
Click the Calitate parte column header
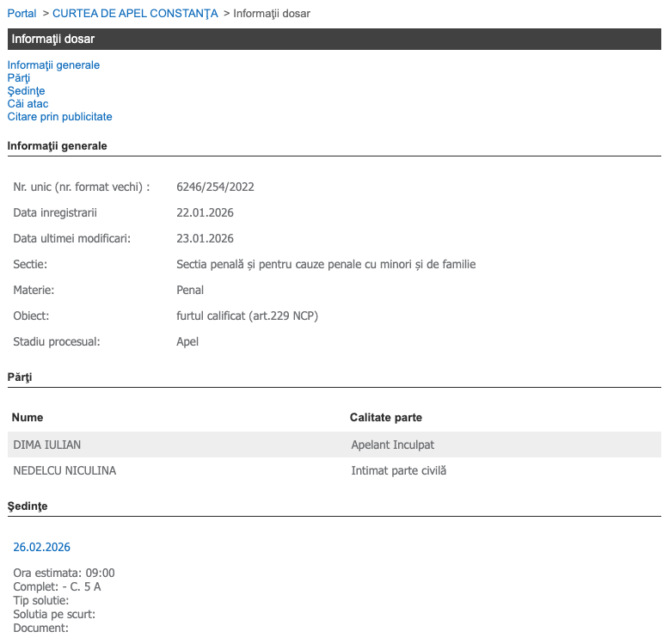[x=385, y=418]
